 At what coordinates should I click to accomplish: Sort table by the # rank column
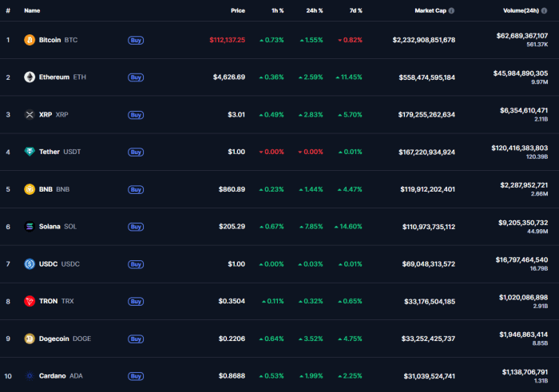8,10
